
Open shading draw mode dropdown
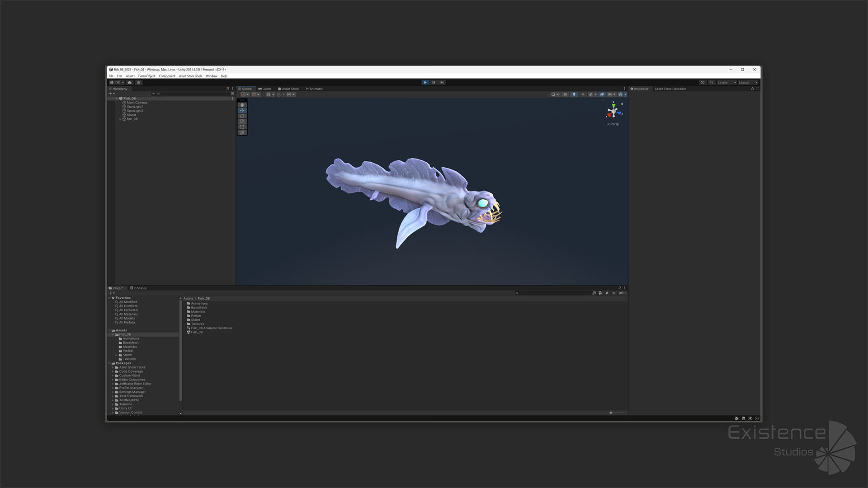coord(555,94)
